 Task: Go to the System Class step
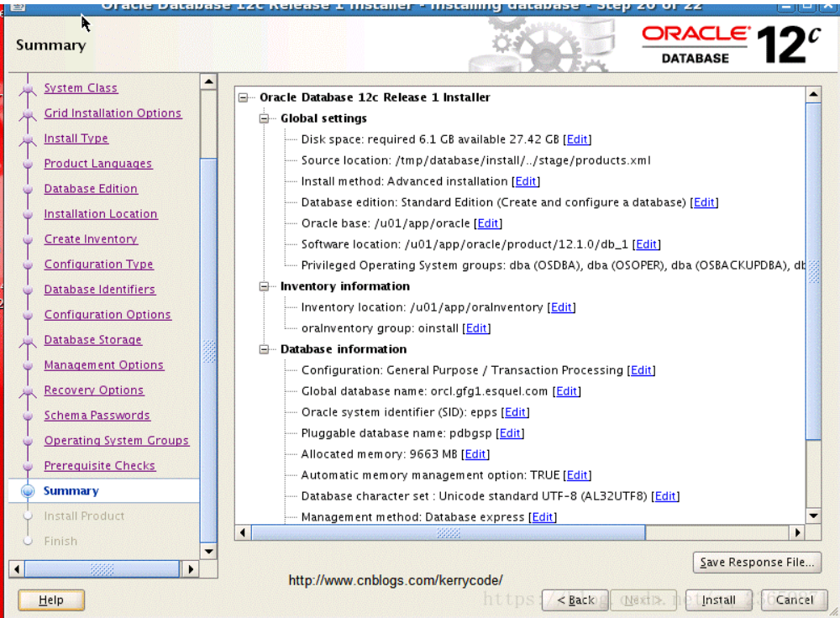81,88
